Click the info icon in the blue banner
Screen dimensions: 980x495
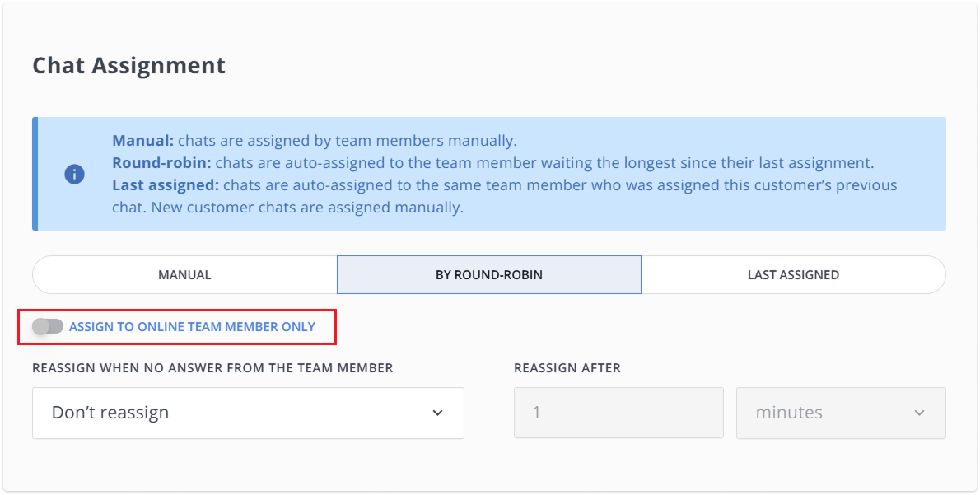pos(75,174)
